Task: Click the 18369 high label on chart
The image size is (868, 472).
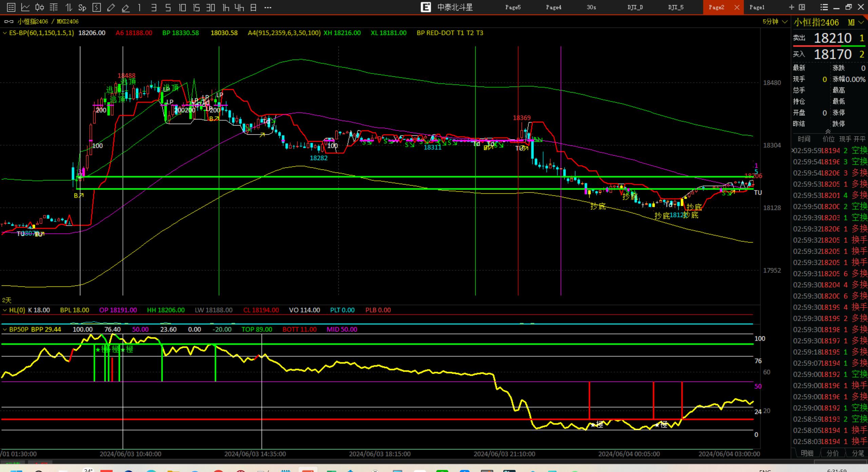Action: [x=522, y=118]
